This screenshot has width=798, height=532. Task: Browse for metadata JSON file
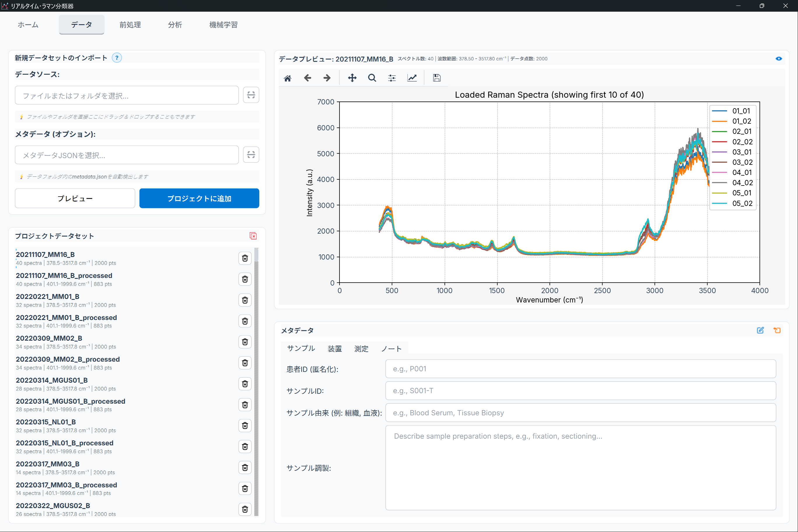251,155
